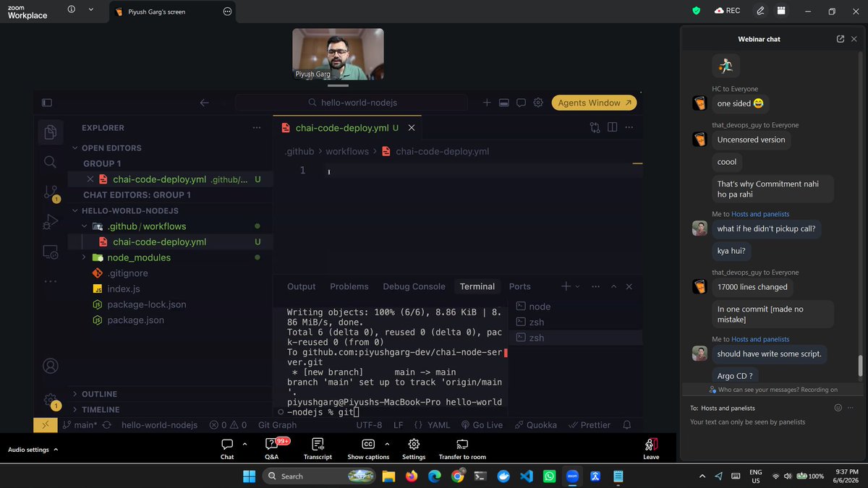The height and width of the screenshot is (488, 868).
Task: Open Run and Debug in activity bar
Action: coord(50,222)
